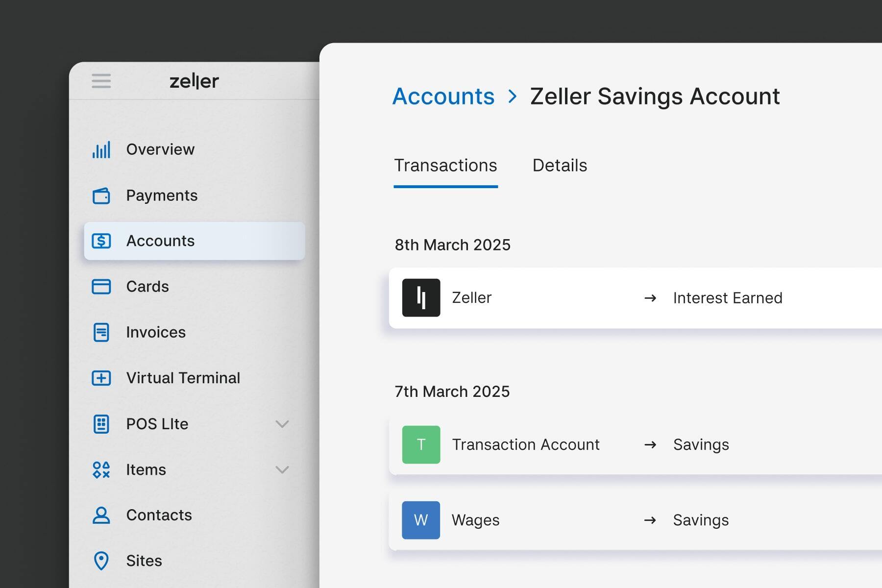Go back via Accounts breadcrumb link
This screenshot has width=882, height=588.
443,96
